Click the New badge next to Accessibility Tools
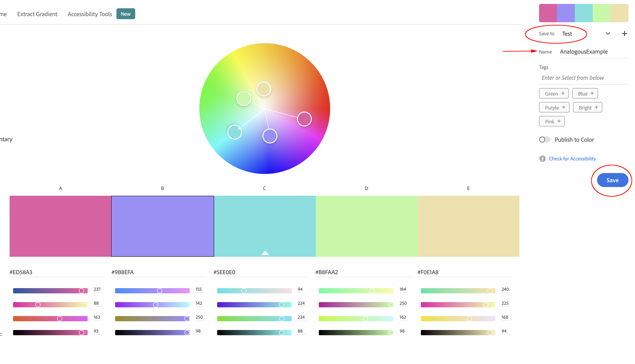This screenshot has width=635, height=364. (126, 14)
